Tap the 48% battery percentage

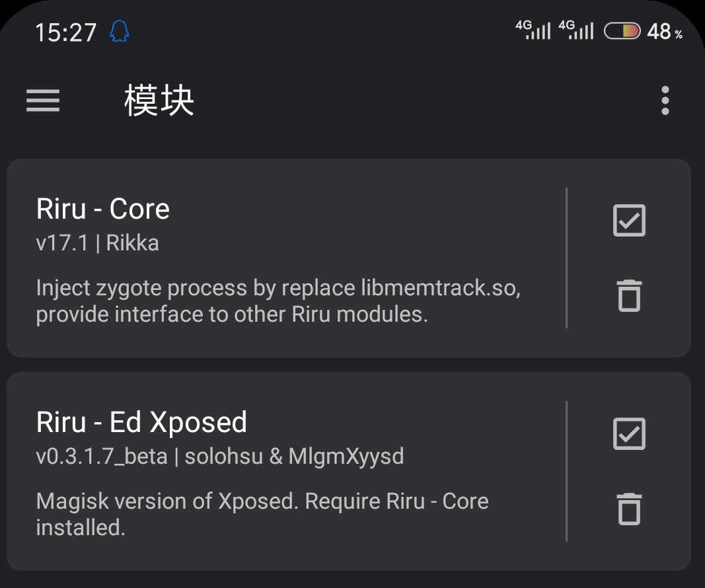[665, 32]
